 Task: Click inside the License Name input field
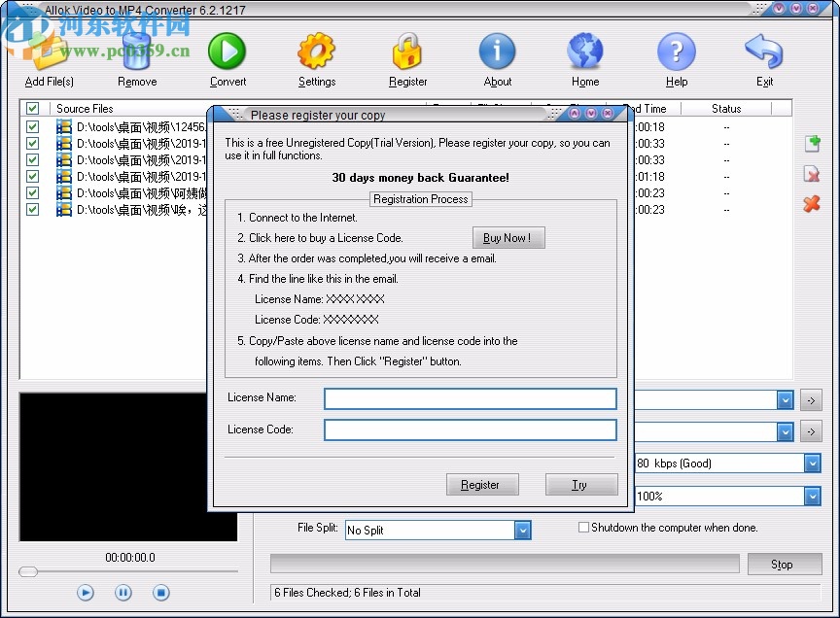click(470, 398)
